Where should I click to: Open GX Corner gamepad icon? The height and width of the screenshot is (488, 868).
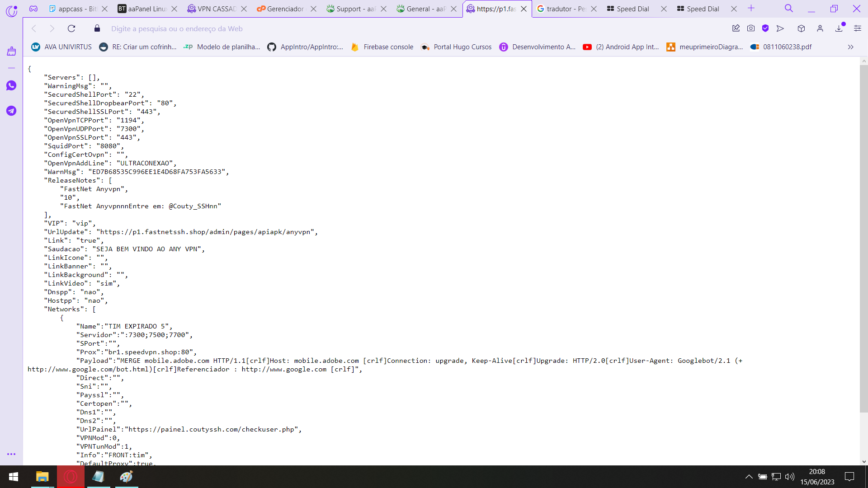click(x=33, y=9)
